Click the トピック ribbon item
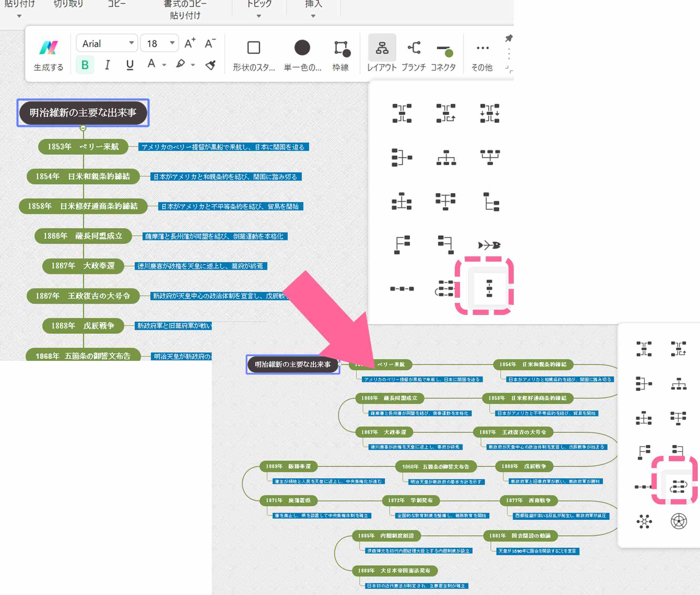Viewport: 700px width, 595px height. click(259, 4)
